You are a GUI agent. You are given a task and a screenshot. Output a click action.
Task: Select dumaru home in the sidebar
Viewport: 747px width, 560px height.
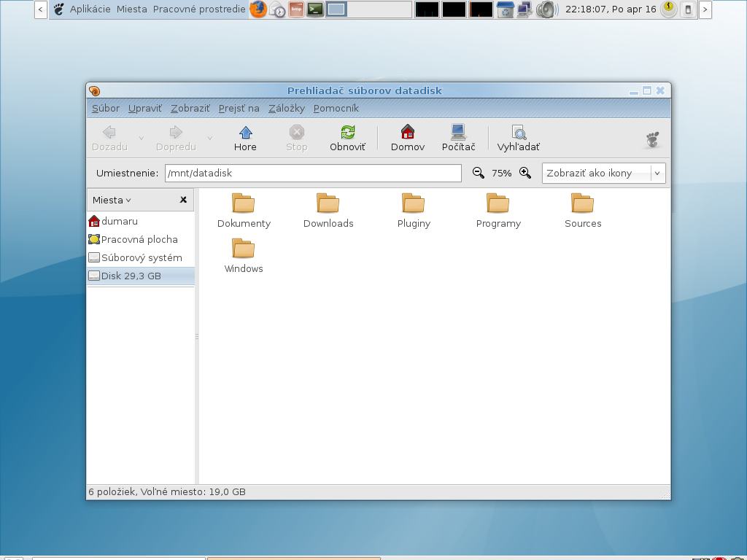119,221
